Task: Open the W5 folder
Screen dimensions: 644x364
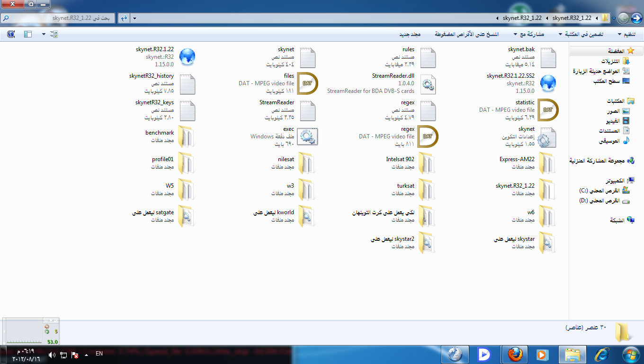Action: (x=172, y=190)
